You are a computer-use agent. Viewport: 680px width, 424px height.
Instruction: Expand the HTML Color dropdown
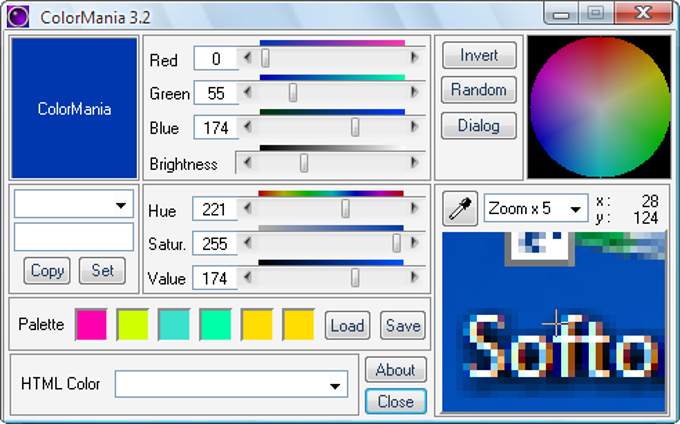click(x=334, y=385)
